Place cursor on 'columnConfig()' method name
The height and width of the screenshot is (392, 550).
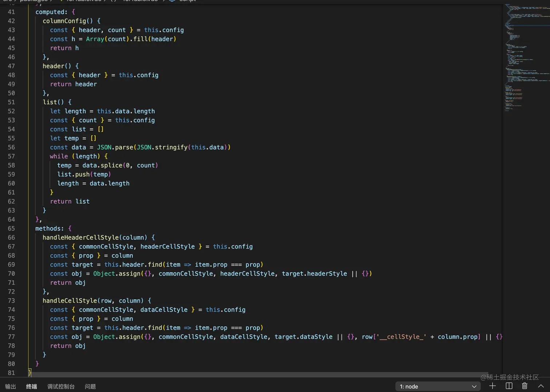[68, 21]
